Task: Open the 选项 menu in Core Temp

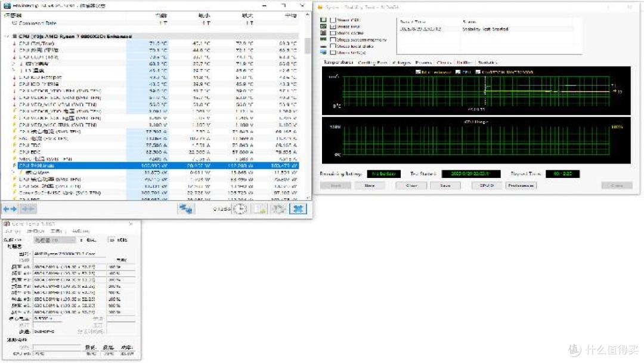Action: tap(35, 231)
